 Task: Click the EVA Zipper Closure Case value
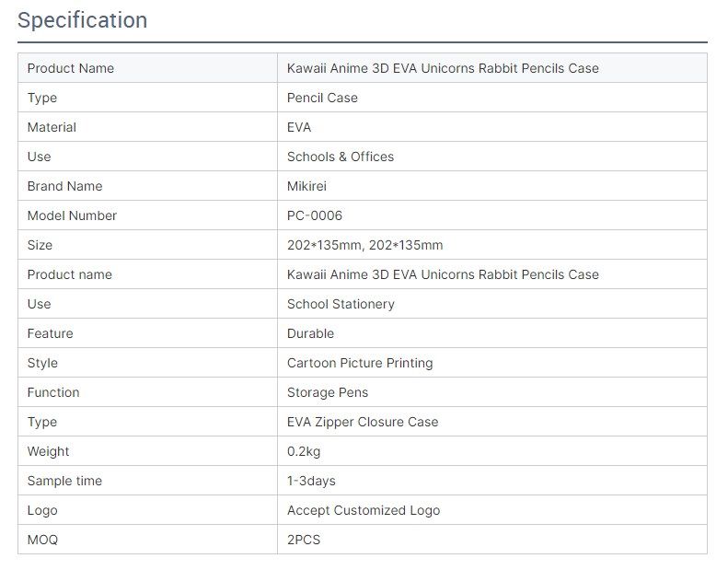[x=363, y=422]
